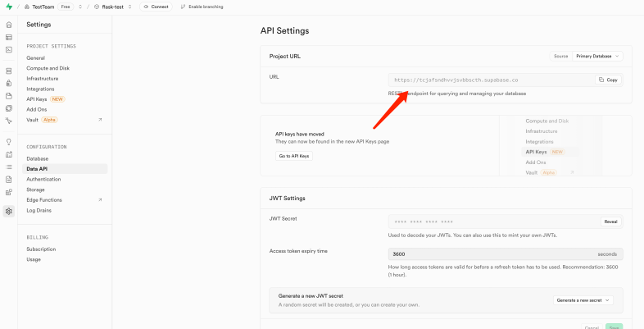Screen dimensions: 644x329
Task: Copy the project URL
Action: [608, 80]
